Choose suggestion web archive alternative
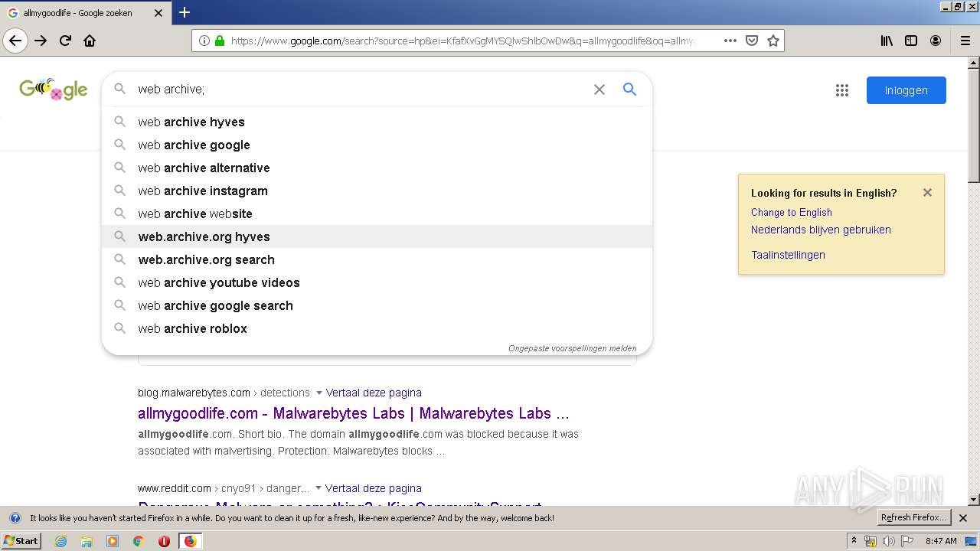This screenshot has width=980, height=551. click(x=377, y=168)
